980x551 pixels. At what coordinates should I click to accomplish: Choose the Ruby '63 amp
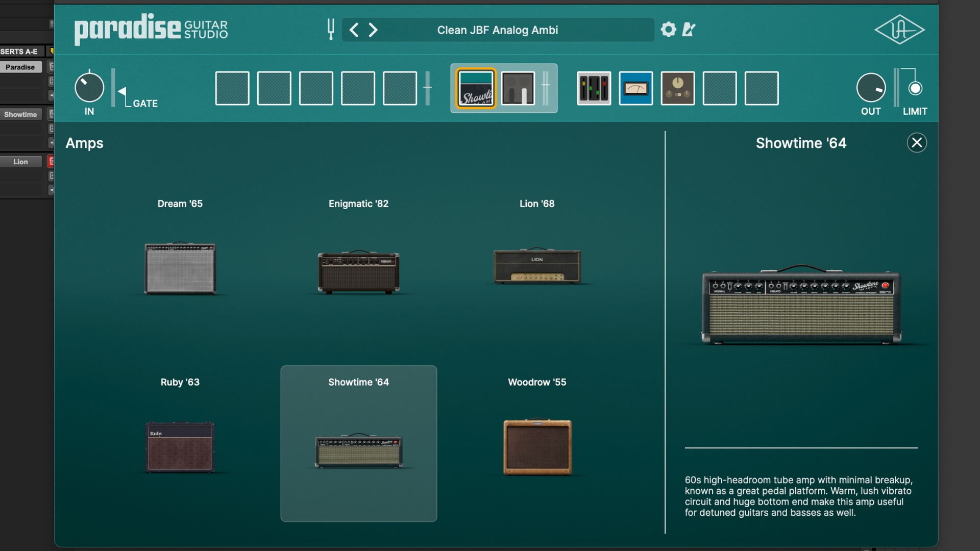pyautogui.click(x=180, y=446)
